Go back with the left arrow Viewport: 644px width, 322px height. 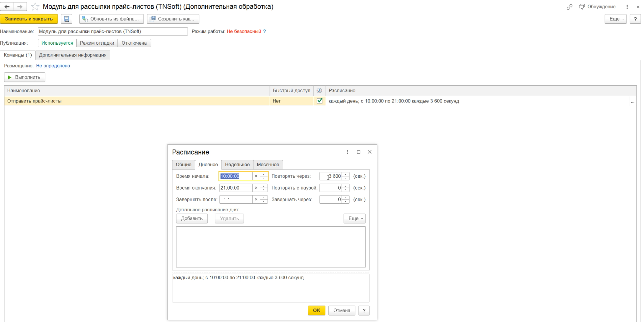[x=7, y=7]
